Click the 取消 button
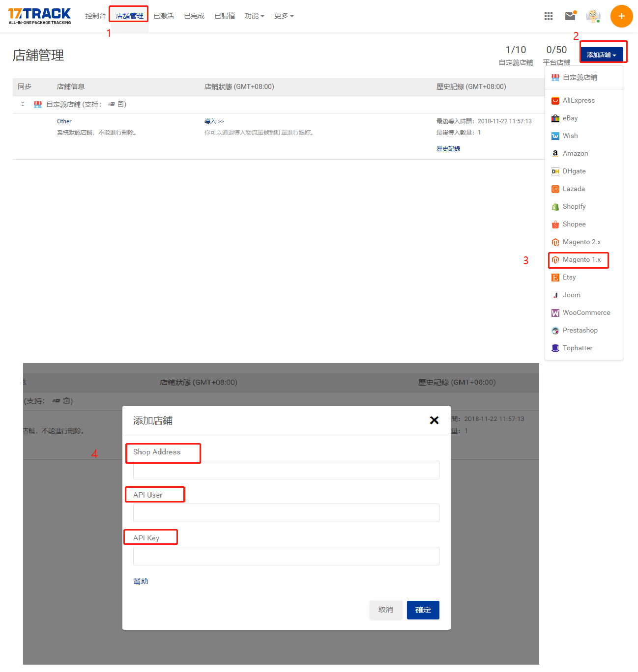The width and height of the screenshot is (638, 672). tap(386, 610)
